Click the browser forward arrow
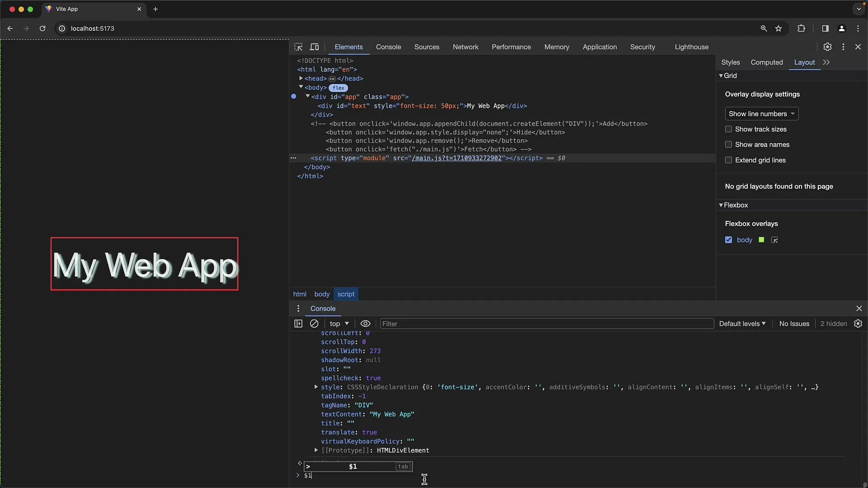The width and height of the screenshot is (868, 488). pos(26,28)
